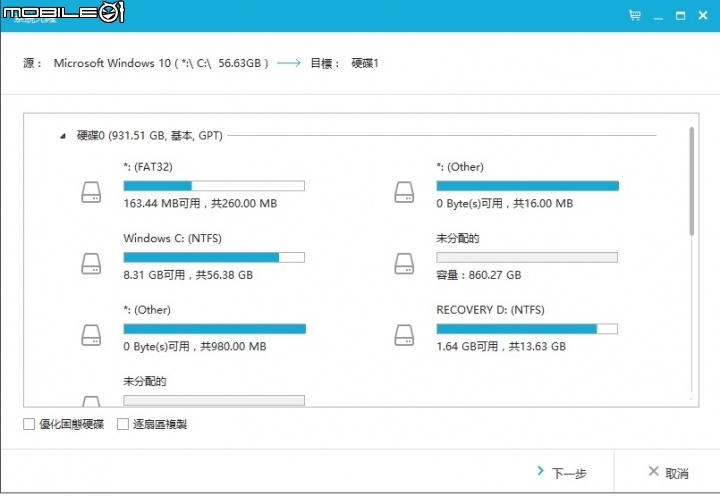Select the Windows C: partition drive icon
The width and height of the screenshot is (720, 496).
point(91,264)
